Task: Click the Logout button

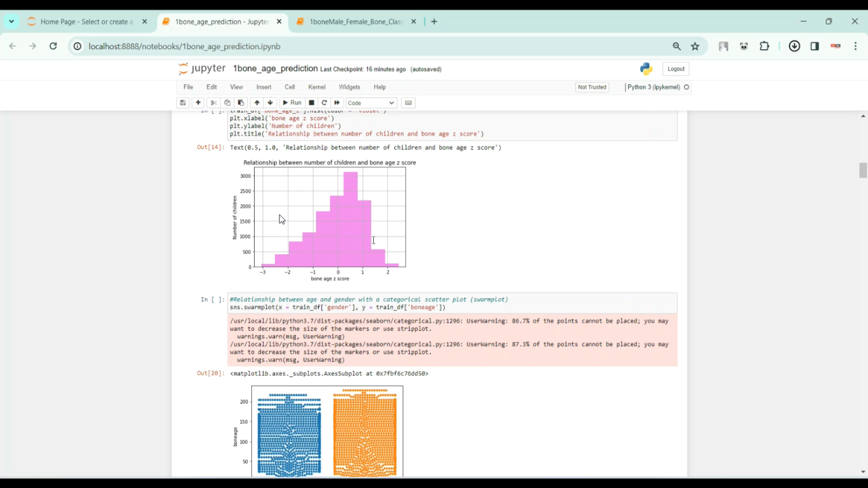Action: 675,69
